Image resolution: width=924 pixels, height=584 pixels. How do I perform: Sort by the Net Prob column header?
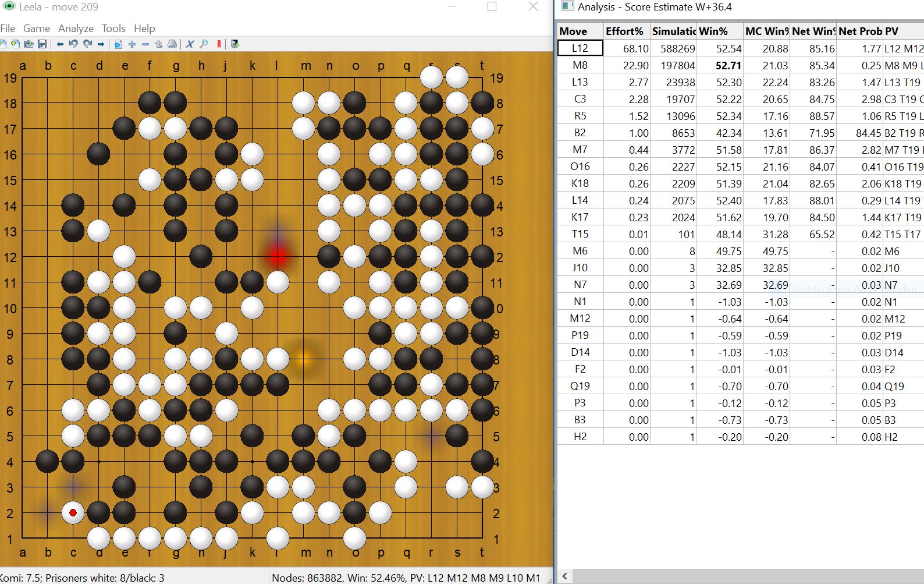[860, 31]
